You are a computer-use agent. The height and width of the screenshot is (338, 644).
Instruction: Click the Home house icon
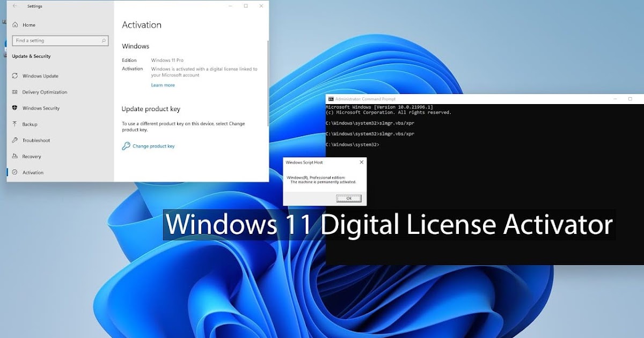tap(16, 25)
